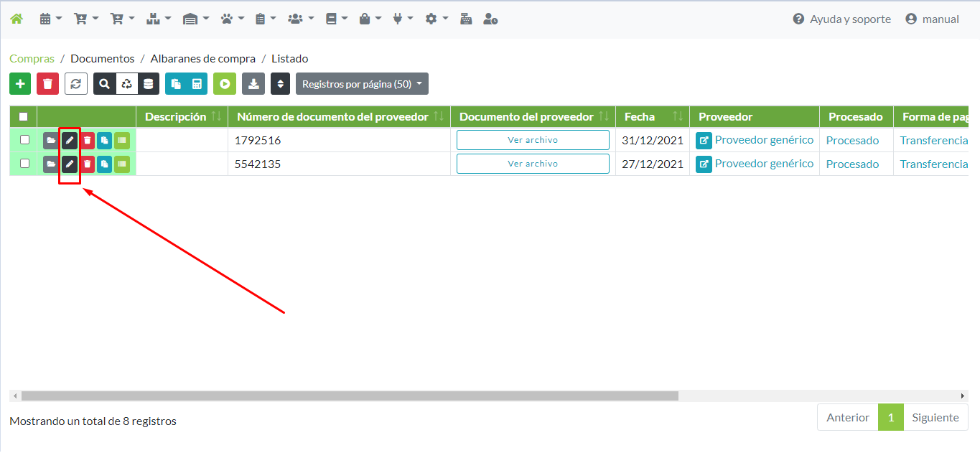
Task: Open the manual user menu
Action: (x=932, y=19)
